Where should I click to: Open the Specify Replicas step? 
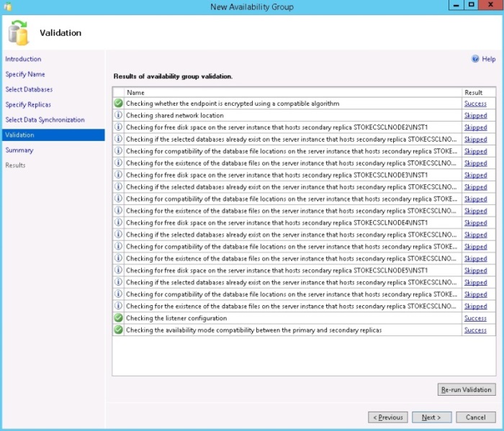28,104
